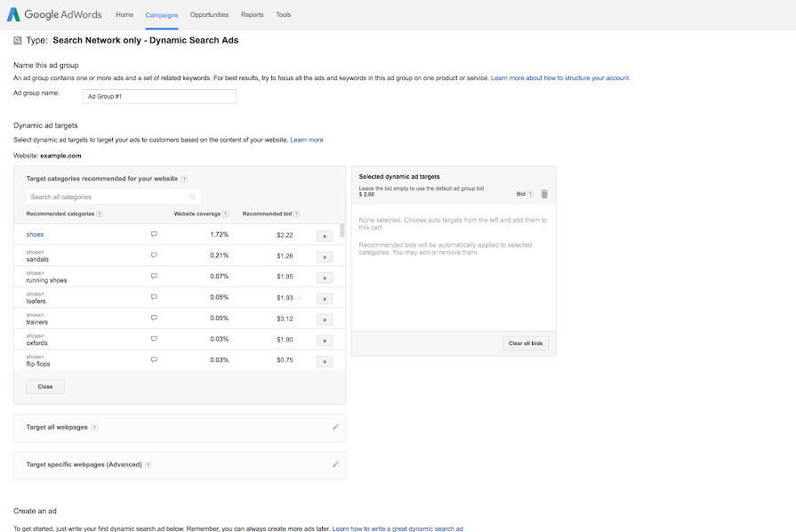Click the help icon next to Website coverage
Image resolution: width=796 pixels, height=532 pixels.
point(225,214)
